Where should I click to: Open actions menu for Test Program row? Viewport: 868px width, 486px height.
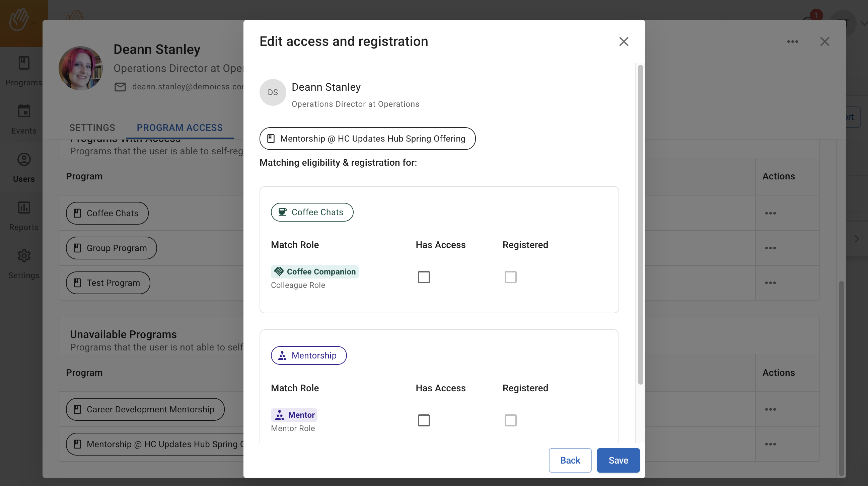point(770,283)
